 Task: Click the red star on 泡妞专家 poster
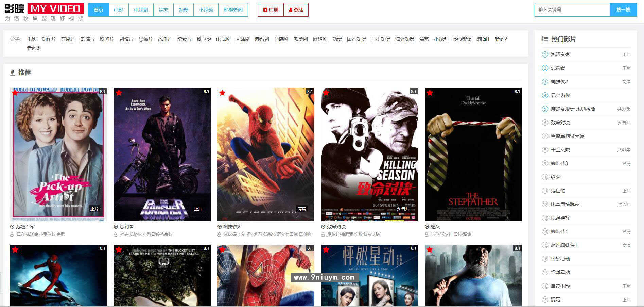[15, 93]
